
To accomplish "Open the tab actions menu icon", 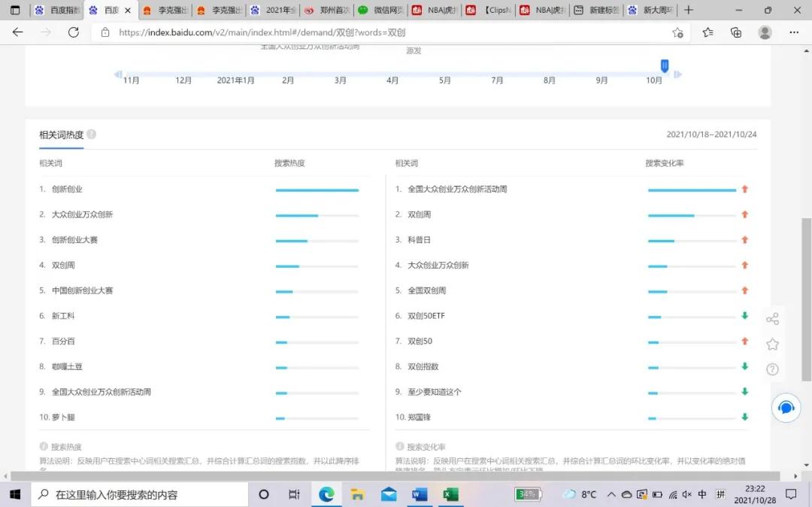I will 15,10.
